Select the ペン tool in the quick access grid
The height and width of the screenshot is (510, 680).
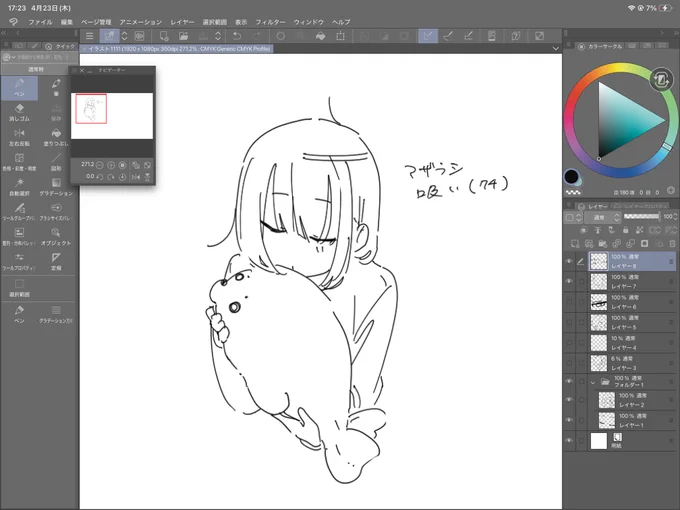[19, 88]
